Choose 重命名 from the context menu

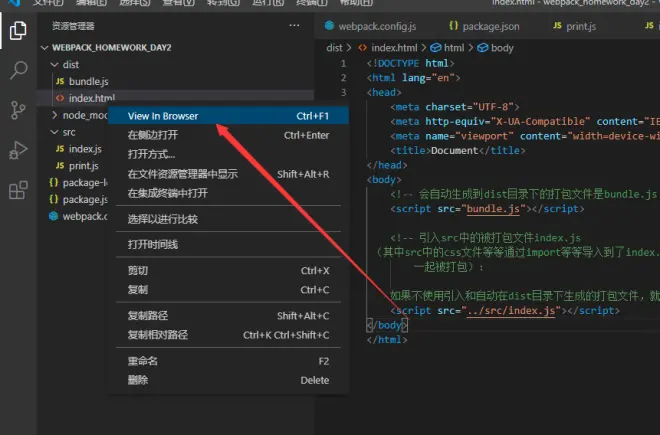click(x=228, y=361)
